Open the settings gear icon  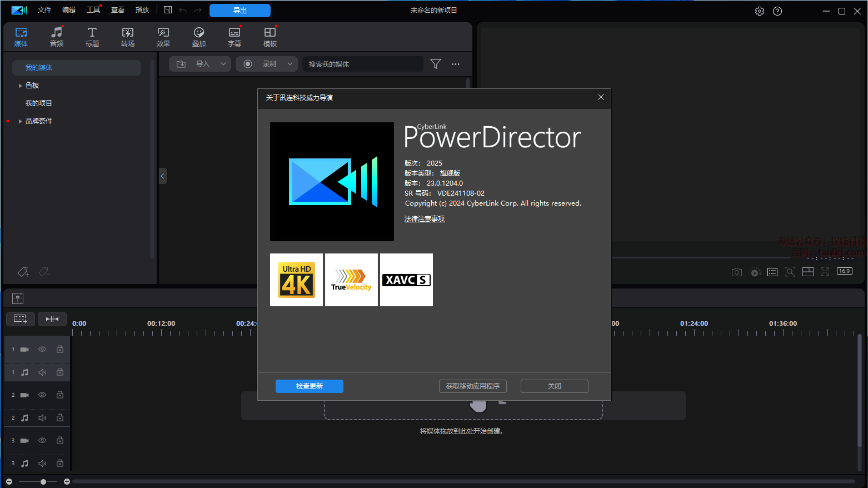pos(760,11)
